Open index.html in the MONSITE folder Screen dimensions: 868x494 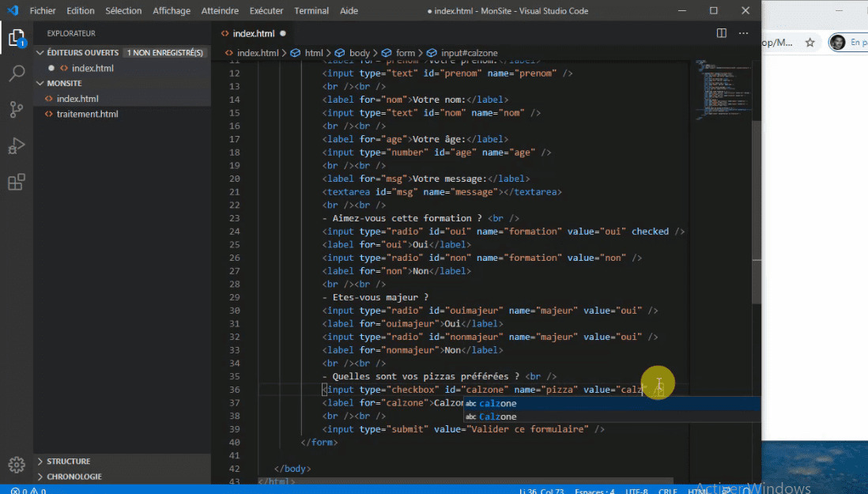pyautogui.click(x=77, y=99)
